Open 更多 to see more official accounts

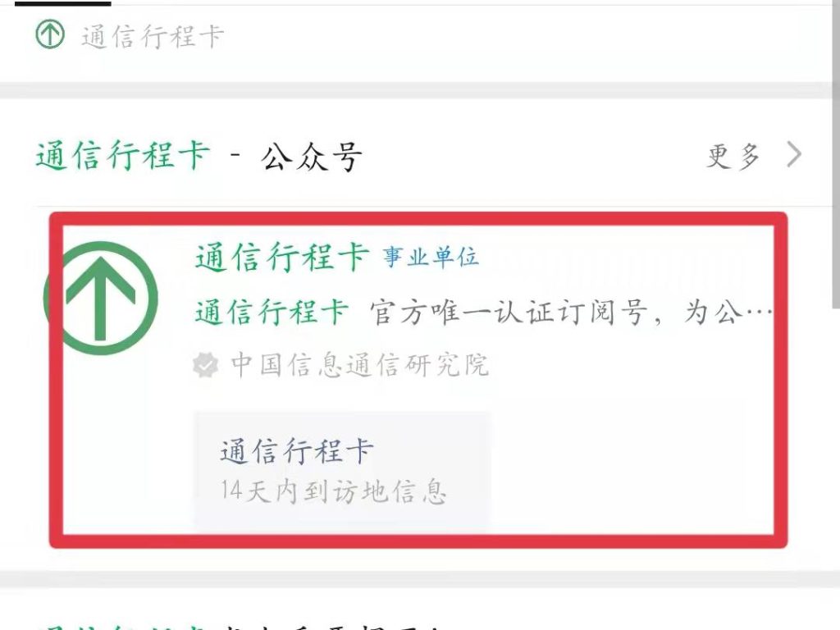pyautogui.click(x=733, y=156)
